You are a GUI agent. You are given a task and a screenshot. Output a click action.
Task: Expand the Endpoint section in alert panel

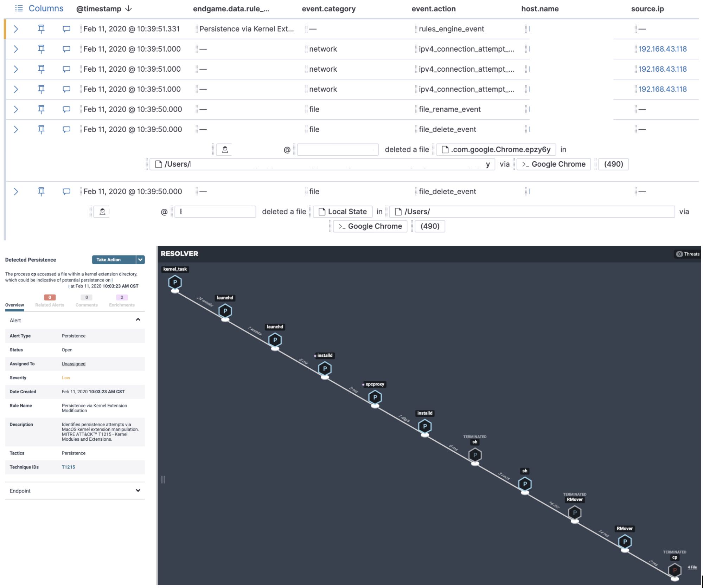pyautogui.click(x=138, y=491)
